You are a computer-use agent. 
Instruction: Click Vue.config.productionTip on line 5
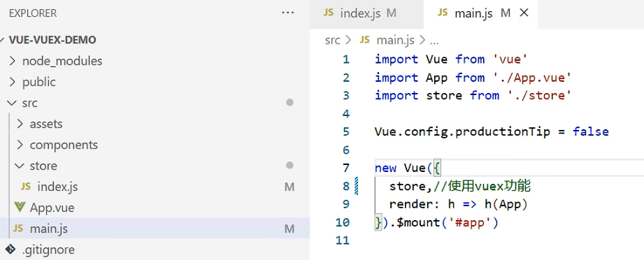(462, 132)
